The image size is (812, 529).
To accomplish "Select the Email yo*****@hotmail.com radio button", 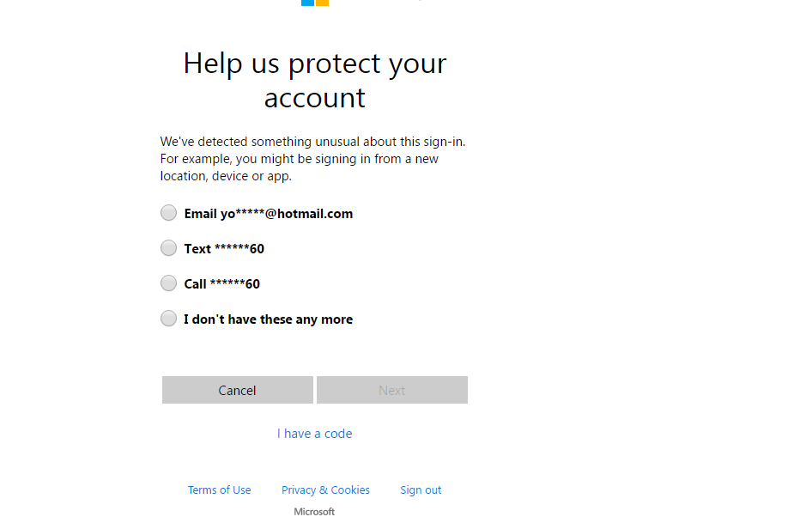I will (x=168, y=213).
